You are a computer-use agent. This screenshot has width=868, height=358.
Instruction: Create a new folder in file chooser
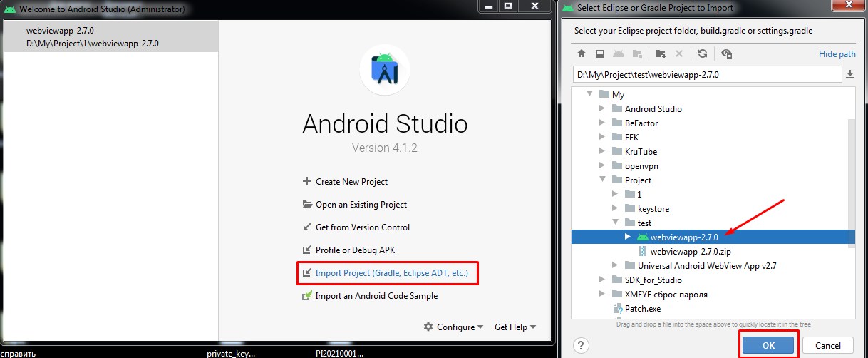[x=661, y=53]
